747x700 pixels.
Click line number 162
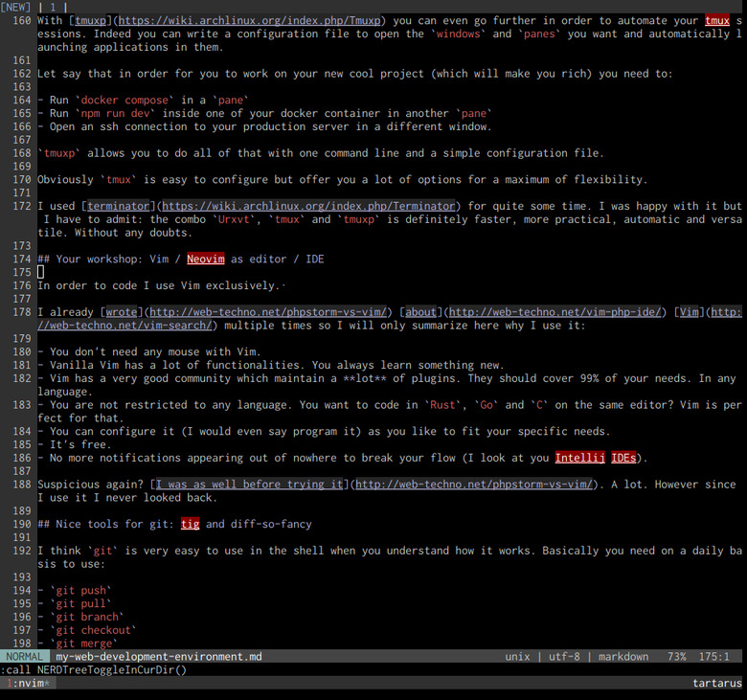22,74
